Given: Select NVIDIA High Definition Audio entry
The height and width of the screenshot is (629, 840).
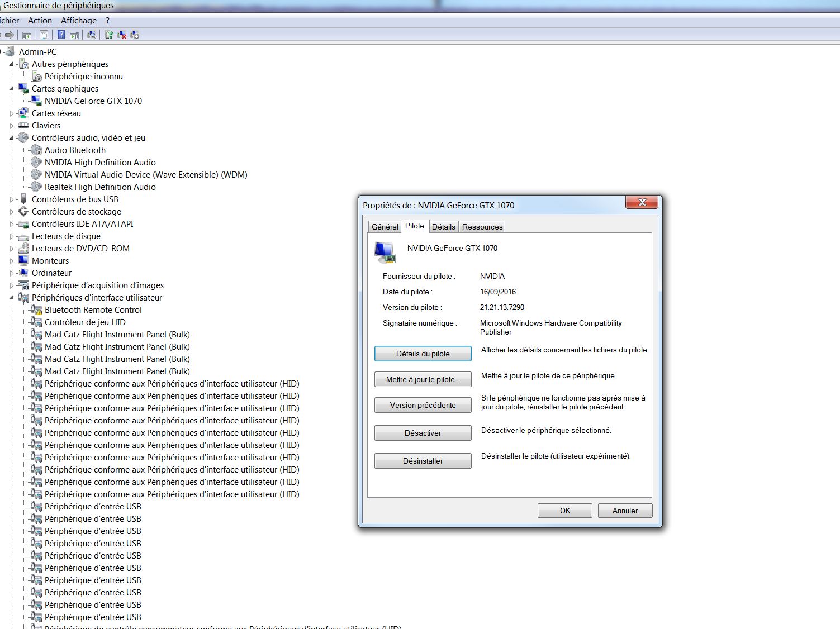Looking at the screenshot, I should pyautogui.click(x=100, y=162).
